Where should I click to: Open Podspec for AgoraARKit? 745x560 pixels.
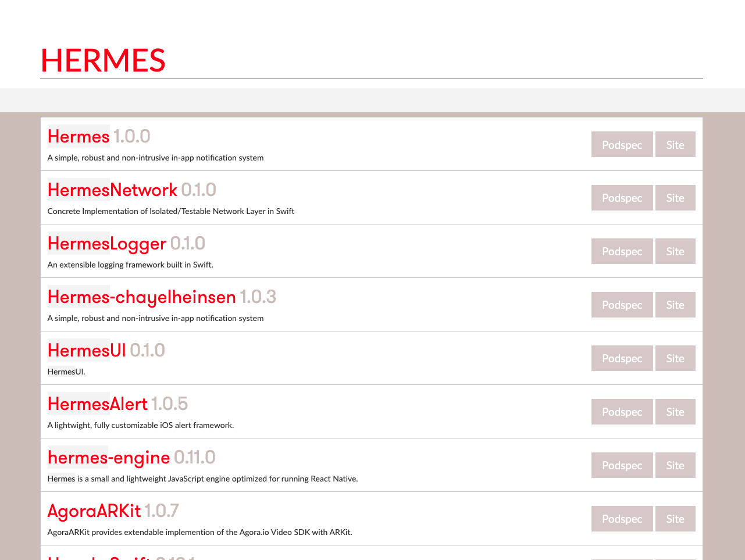pos(622,519)
